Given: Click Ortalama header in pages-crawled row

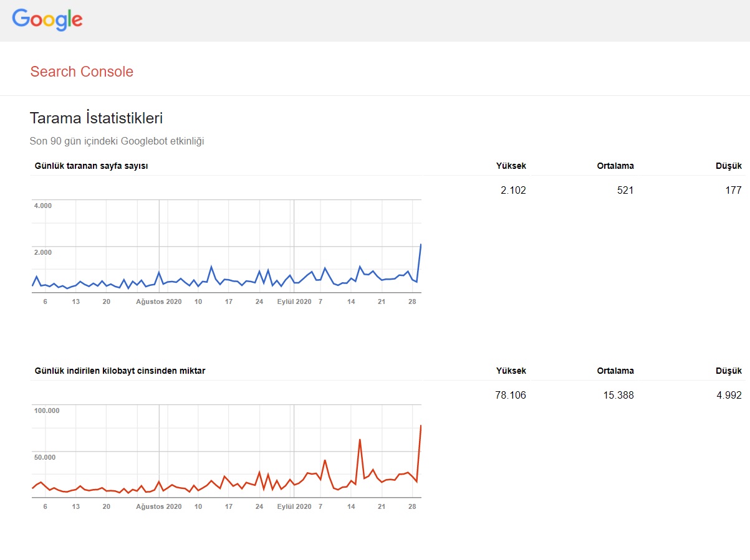Looking at the screenshot, I should (x=615, y=166).
